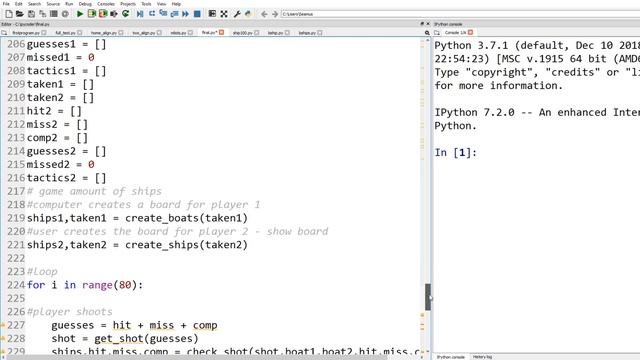The height and width of the screenshot is (360, 640).
Task: Open the View menu
Action: 162,4
